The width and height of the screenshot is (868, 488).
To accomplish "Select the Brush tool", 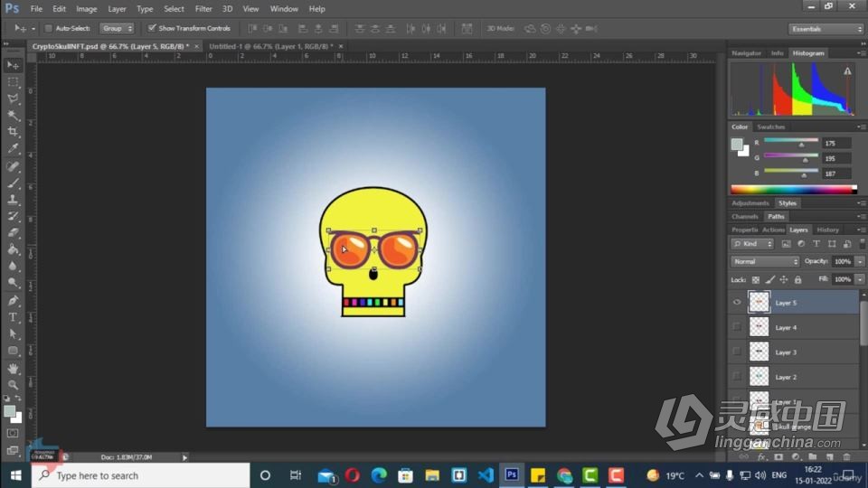I will point(13,183).
